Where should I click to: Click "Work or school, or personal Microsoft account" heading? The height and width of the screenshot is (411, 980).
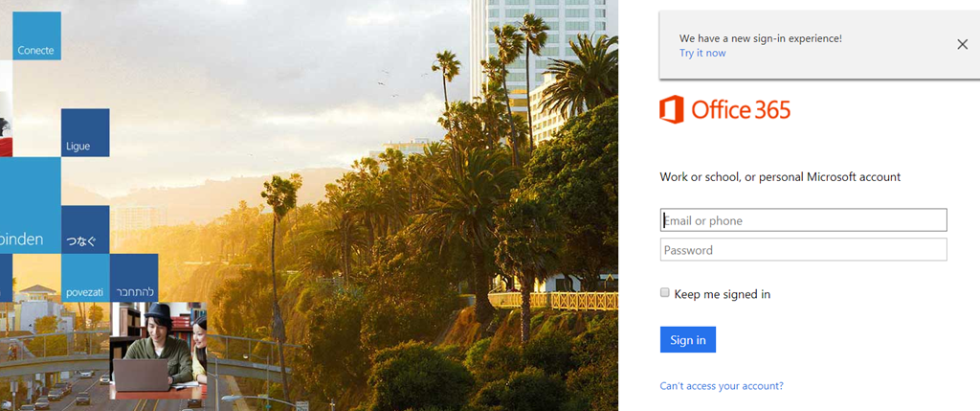coord(780,177)
